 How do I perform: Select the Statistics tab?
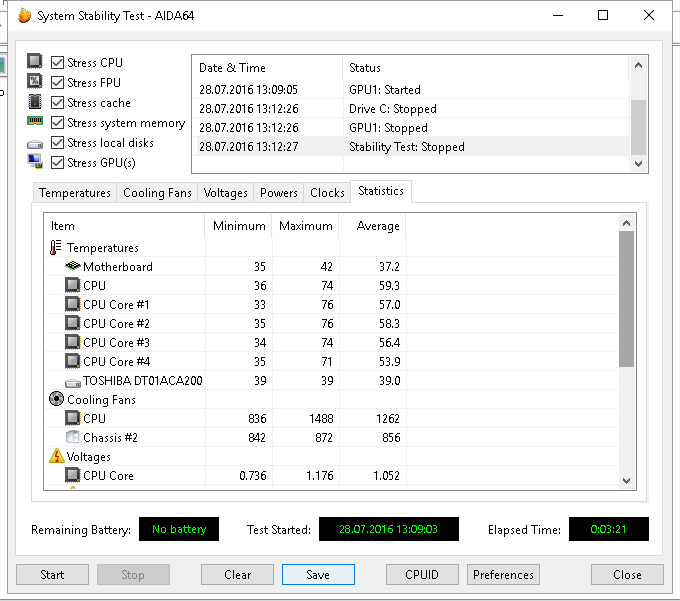tap(381, 191)
